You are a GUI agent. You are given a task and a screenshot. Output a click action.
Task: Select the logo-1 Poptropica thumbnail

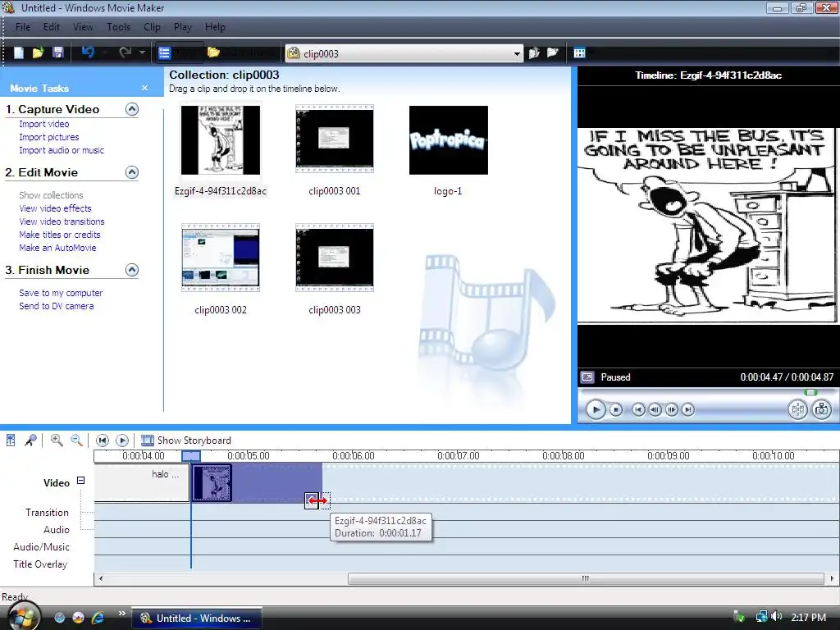pyautogui.click(x=449, y=140)
